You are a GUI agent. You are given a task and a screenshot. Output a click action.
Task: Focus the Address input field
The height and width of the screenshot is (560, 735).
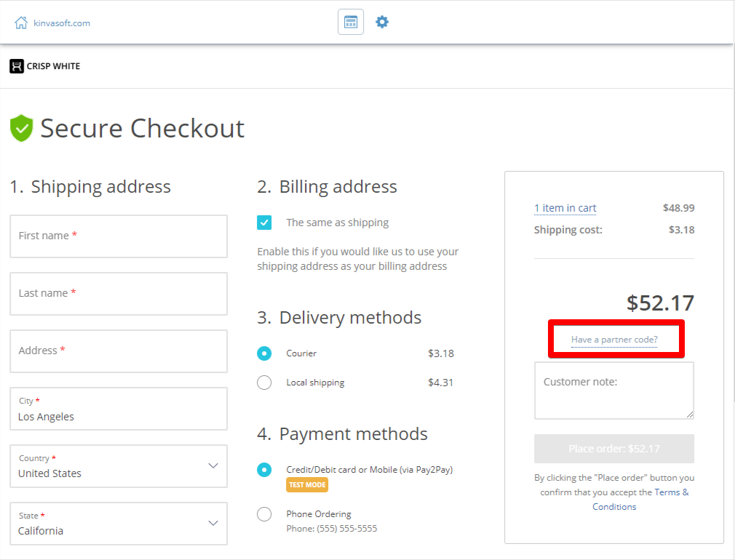pos(119,351)
